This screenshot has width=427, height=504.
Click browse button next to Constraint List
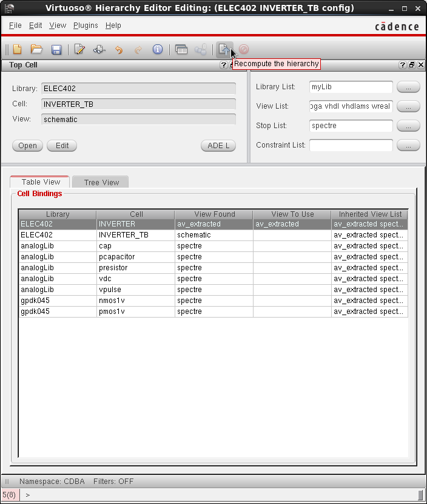point(408,145)
